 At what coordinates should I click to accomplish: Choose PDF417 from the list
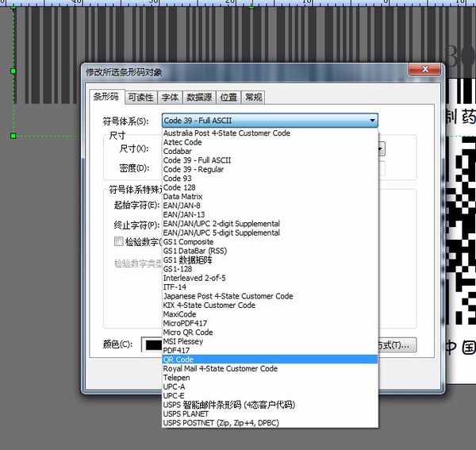tap(270, 351)
